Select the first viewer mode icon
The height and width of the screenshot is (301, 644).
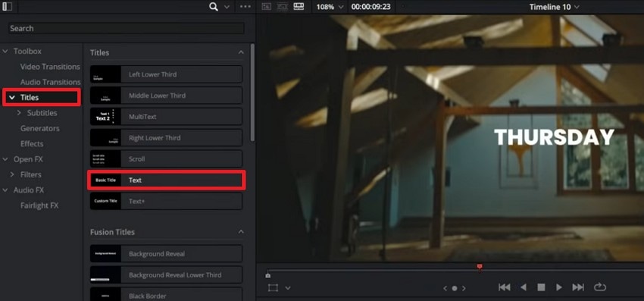tap(267, 7)
